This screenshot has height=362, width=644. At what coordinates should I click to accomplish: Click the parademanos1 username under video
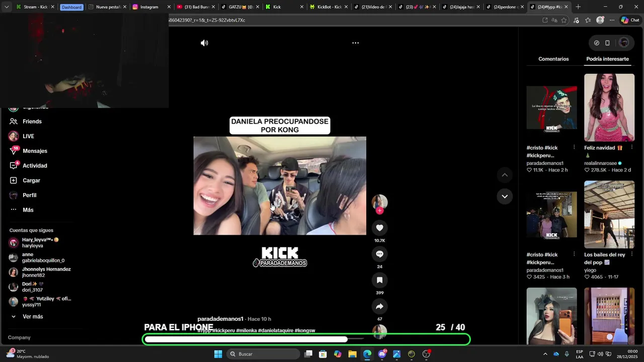pyautogui.click(x=220, y=319)
